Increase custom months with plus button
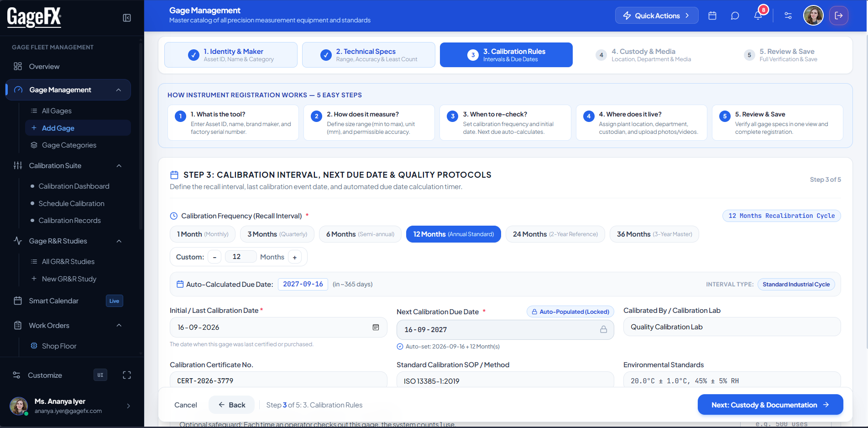Viewport: 868px width, 428px height. (x=295, y=257)
